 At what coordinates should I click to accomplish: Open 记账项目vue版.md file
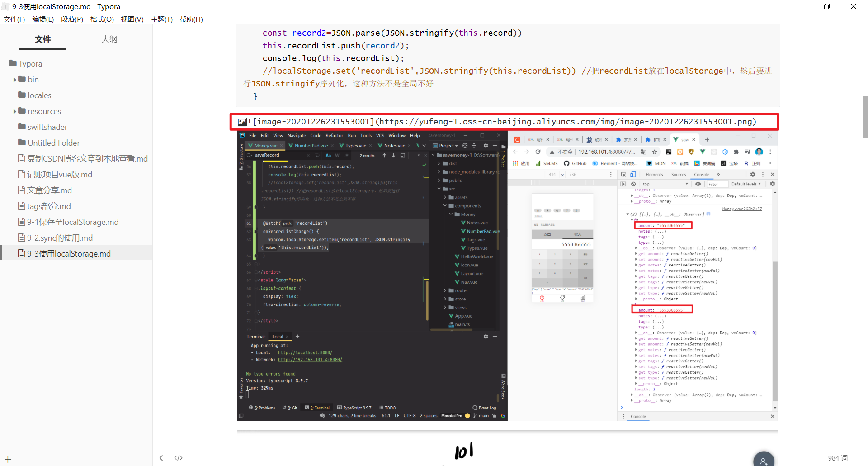pos(55,175)
